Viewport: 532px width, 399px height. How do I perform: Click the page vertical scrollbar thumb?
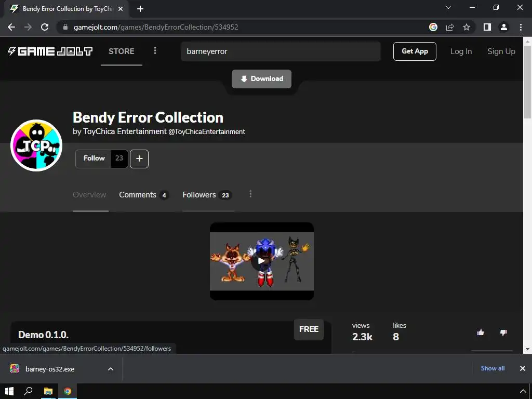click(x=528, y=82)
